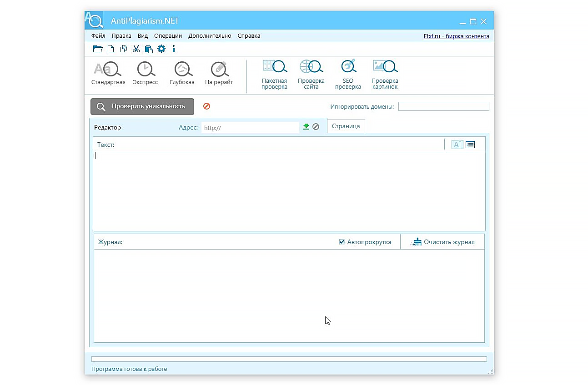
Task: Switch to text edit view icon
Action: click(x=457, y=145)
